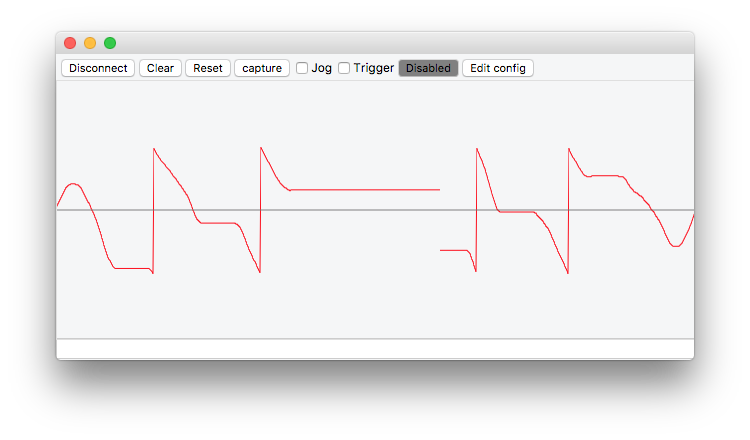750x440 pixels.
Task: Click the low flat red segment after the trace gap
Action: pos(455,250)
